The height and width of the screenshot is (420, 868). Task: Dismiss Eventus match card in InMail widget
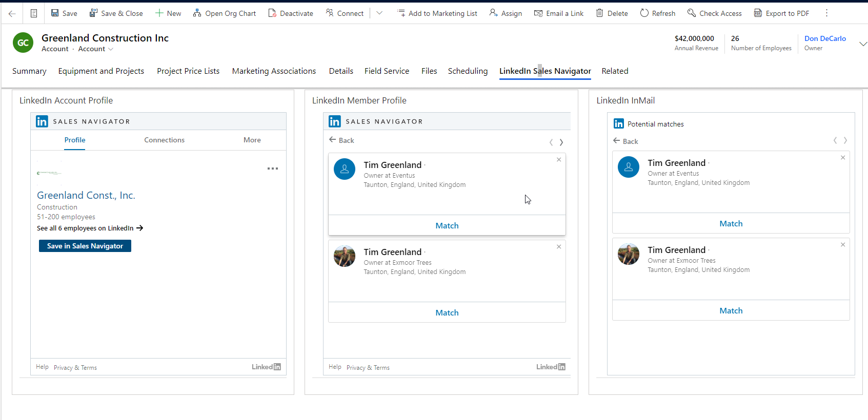pyautogui.click(x=843, y=158)
